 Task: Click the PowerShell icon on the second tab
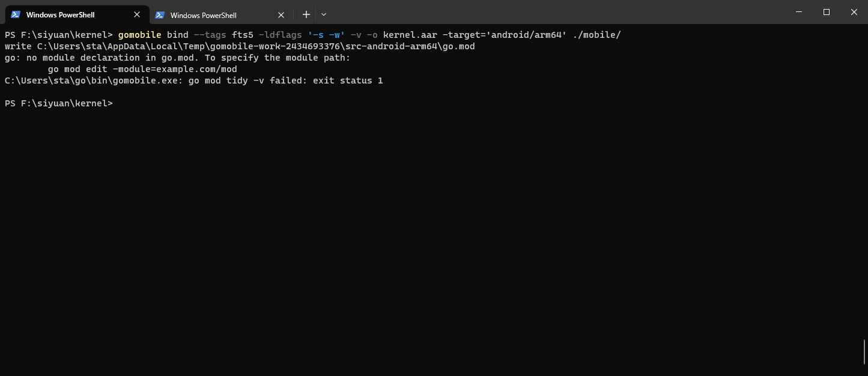[x=160, y=14]
